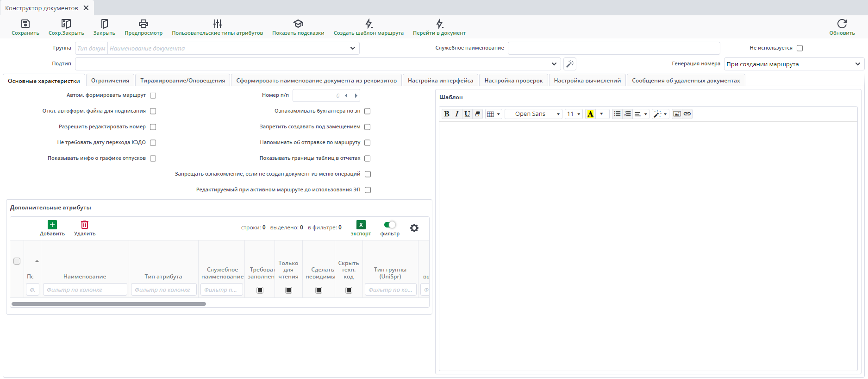868x379 pixels.
Task: Open Пользовательские типы атрибутов settings
Action: pos(217,24)
